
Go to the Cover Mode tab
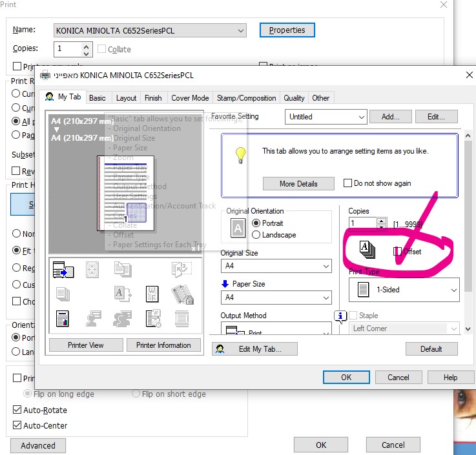tap(190, 98)
